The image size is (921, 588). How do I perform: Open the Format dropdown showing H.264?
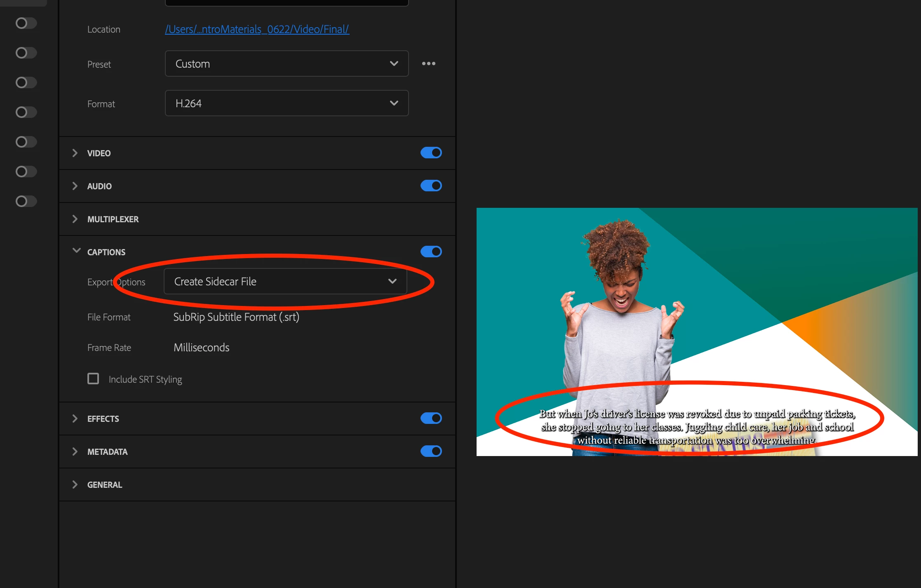287,103
